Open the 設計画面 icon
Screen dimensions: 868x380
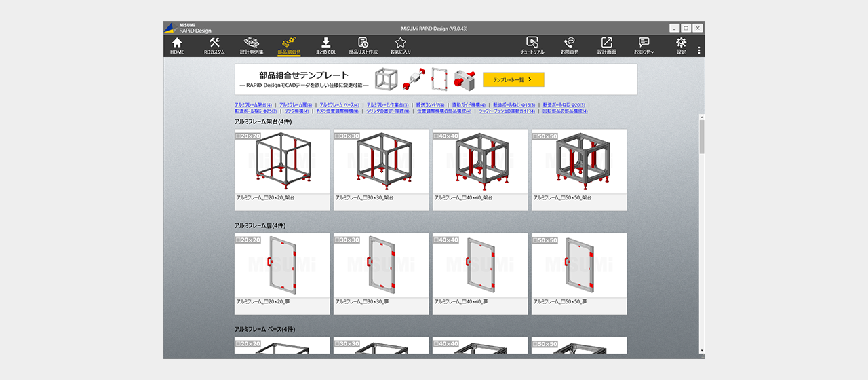tap(607, 45)
